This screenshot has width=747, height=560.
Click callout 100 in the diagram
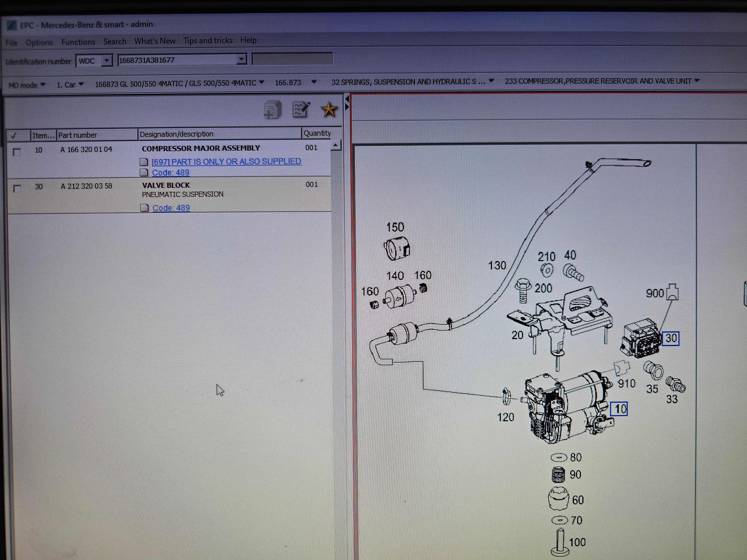pos(577,542)
